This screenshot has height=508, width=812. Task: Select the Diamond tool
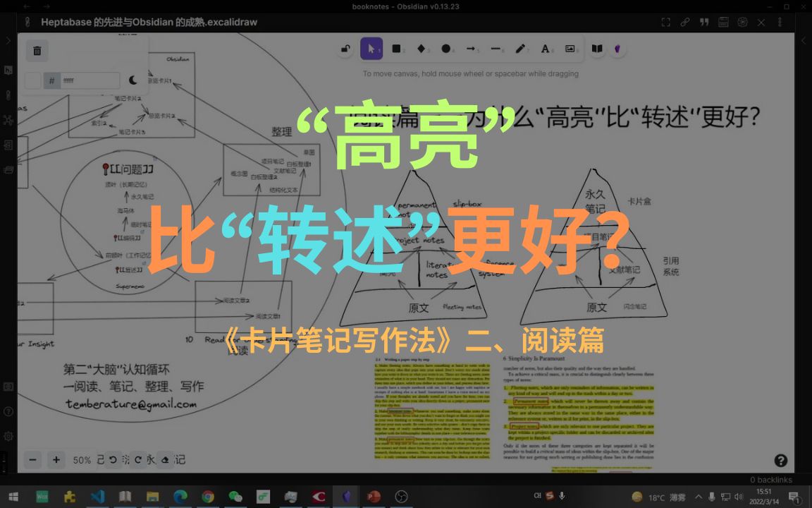click(422, 48)
